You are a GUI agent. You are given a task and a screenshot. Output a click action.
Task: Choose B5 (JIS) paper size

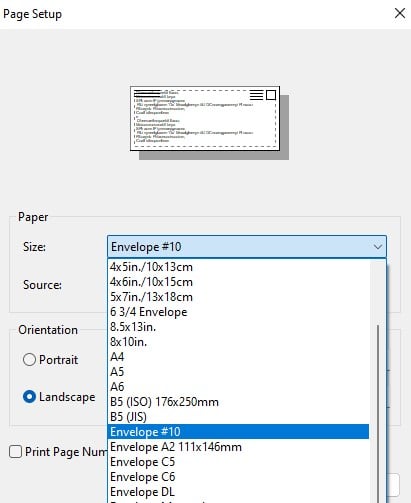pyautogui.click(x=238, y=417)
